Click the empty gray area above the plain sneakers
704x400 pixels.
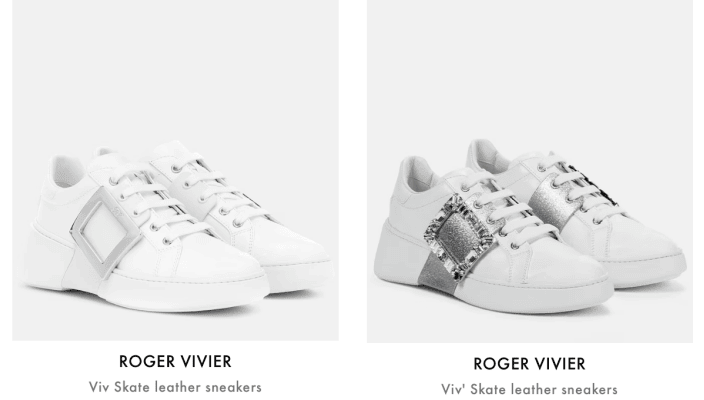click(175, 67)
